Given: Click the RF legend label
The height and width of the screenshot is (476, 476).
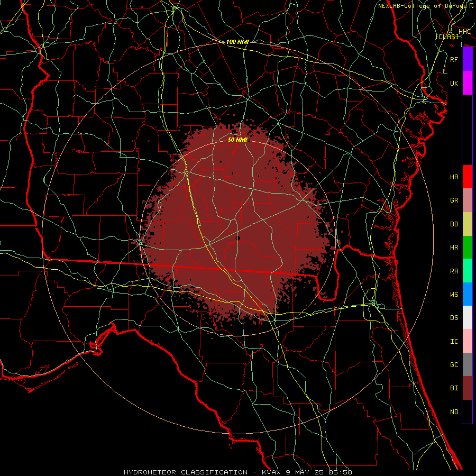Looking at the screenshot, I should [x=454, y=59].
